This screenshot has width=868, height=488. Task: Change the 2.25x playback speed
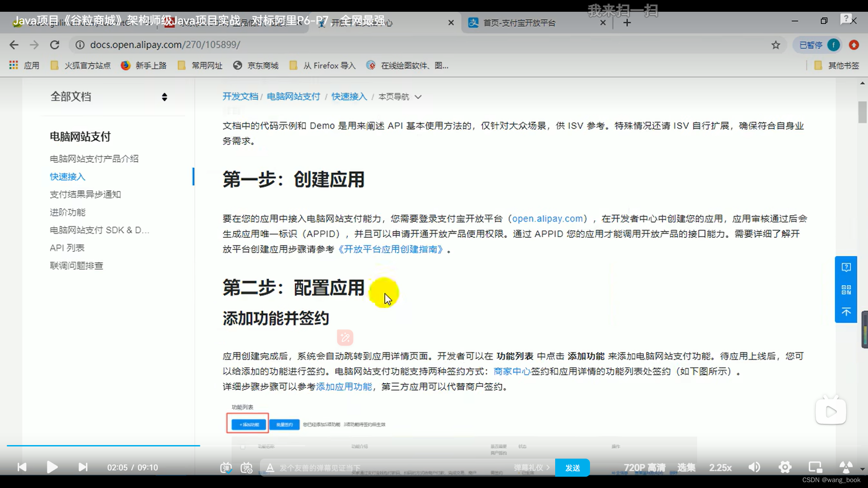[720, 468]
